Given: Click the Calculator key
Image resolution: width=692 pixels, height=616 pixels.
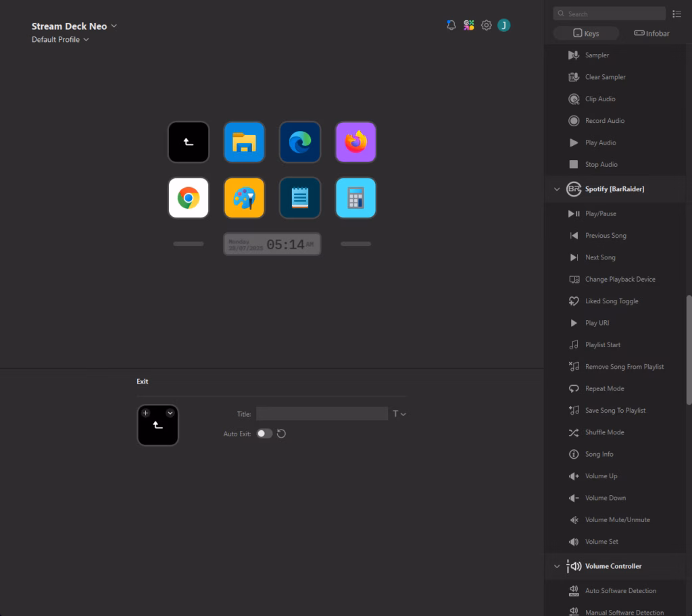Looking at the screenshot, I should (355, 198).
